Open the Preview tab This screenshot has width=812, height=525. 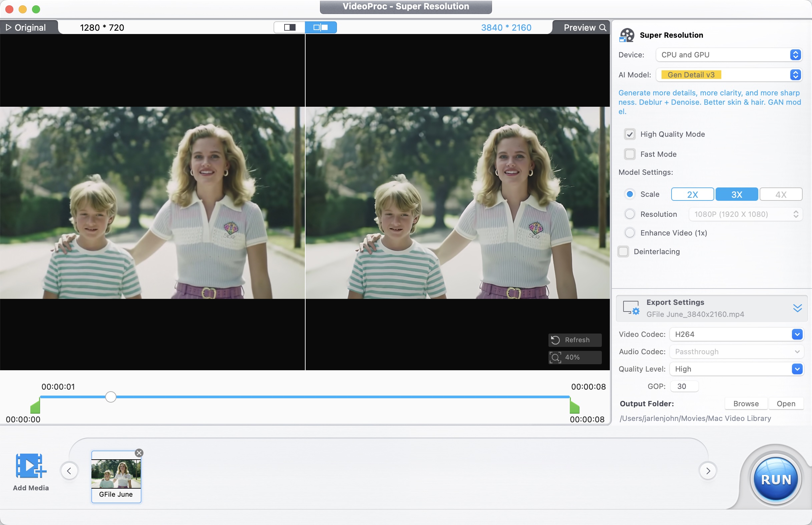[x=583, y=27]
